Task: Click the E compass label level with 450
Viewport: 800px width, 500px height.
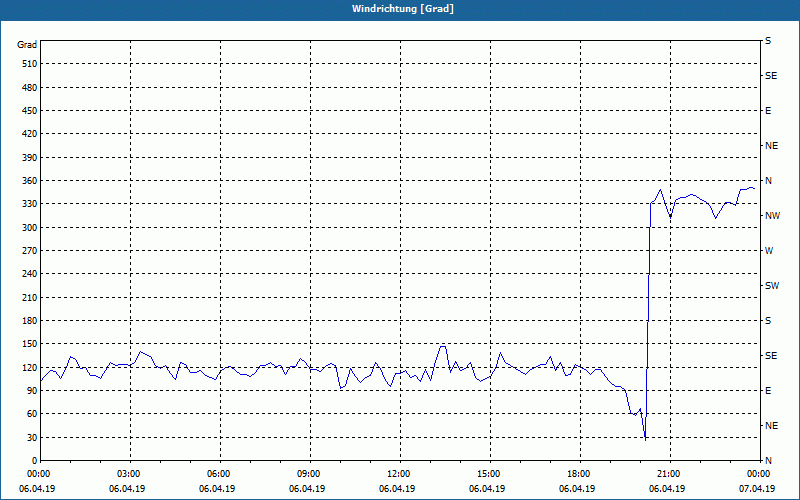Action: pyautogui.click(x=768, y=111)
